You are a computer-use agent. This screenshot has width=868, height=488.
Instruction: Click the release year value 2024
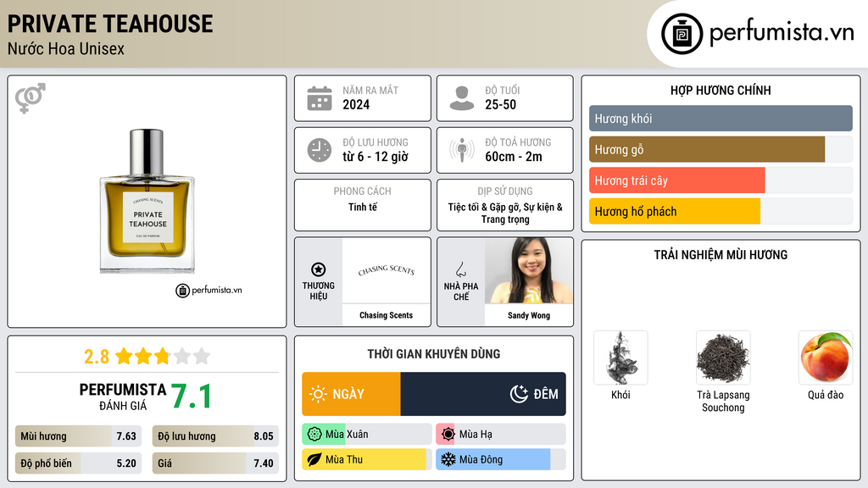point(356,104)
